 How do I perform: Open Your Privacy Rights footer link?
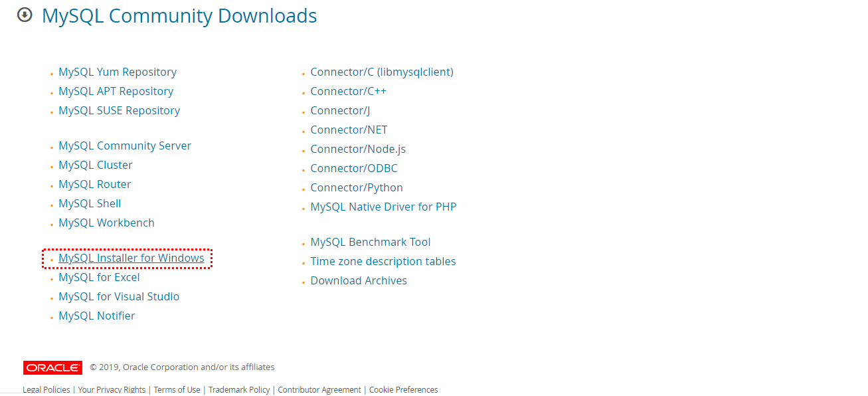[112, 390]
